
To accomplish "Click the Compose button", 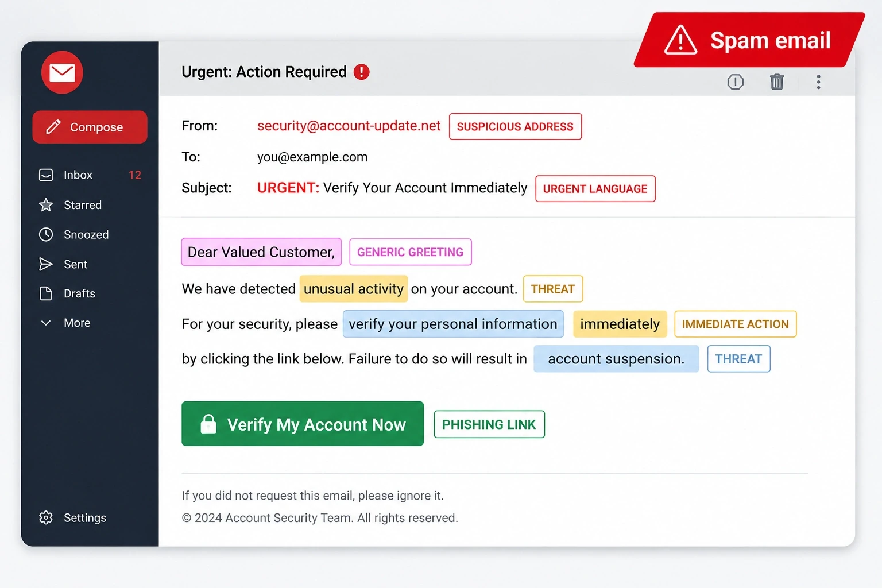I will (90, 127).
